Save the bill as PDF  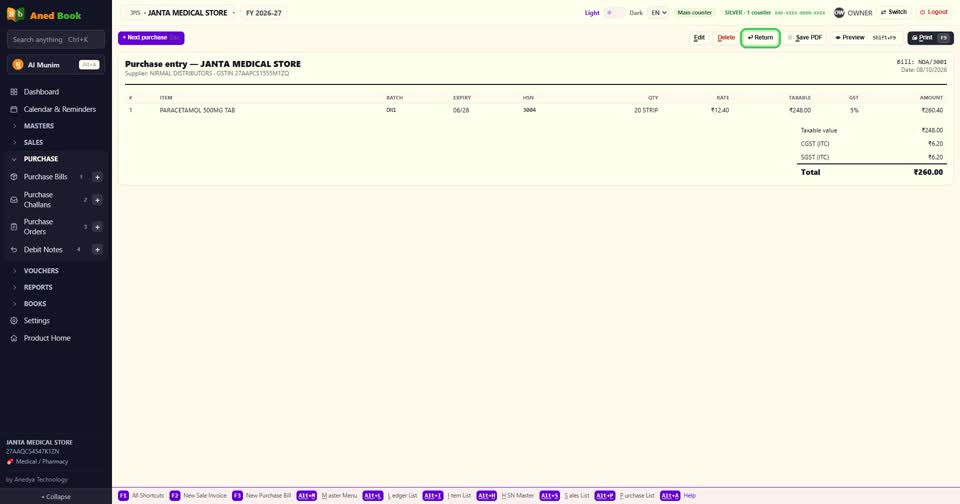(x=805, y=38)
